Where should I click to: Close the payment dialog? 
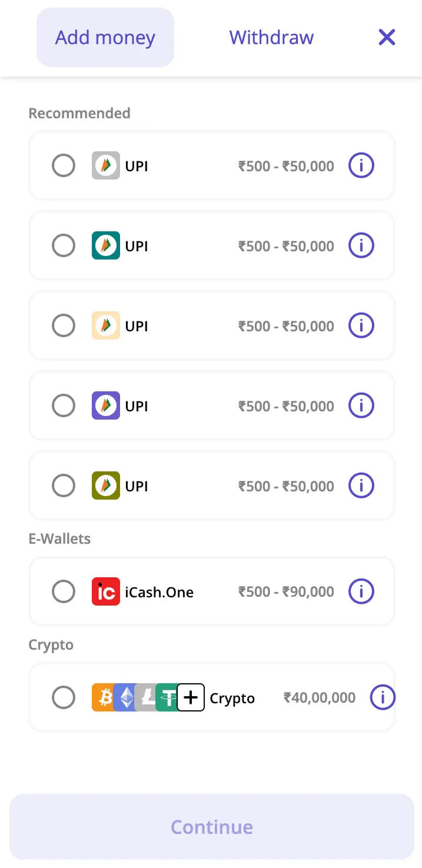(x=387, y=37)
